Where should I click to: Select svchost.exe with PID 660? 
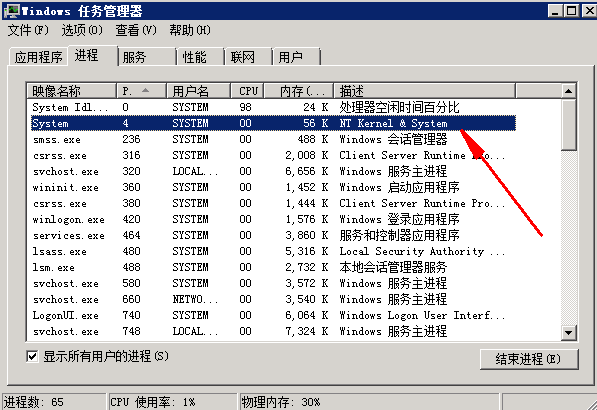[x=273, y=299]
